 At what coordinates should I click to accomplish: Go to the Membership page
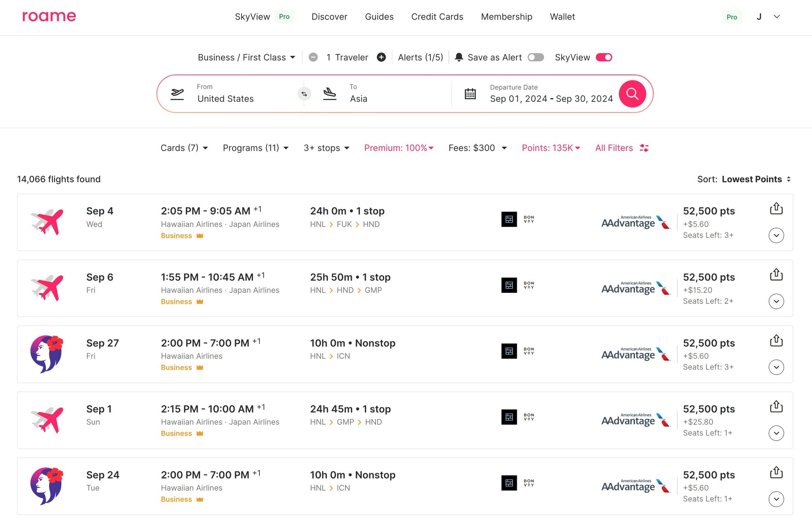click(x=506, y=17)
